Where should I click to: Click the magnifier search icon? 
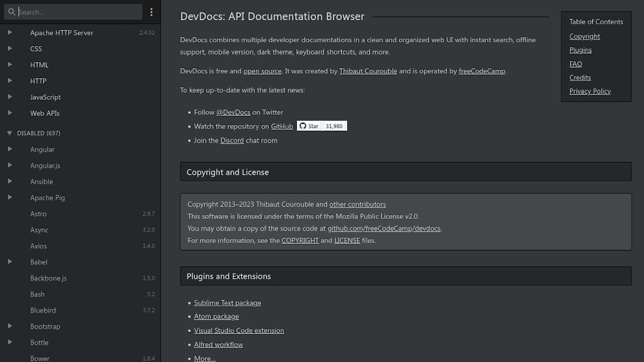(11, 12)
